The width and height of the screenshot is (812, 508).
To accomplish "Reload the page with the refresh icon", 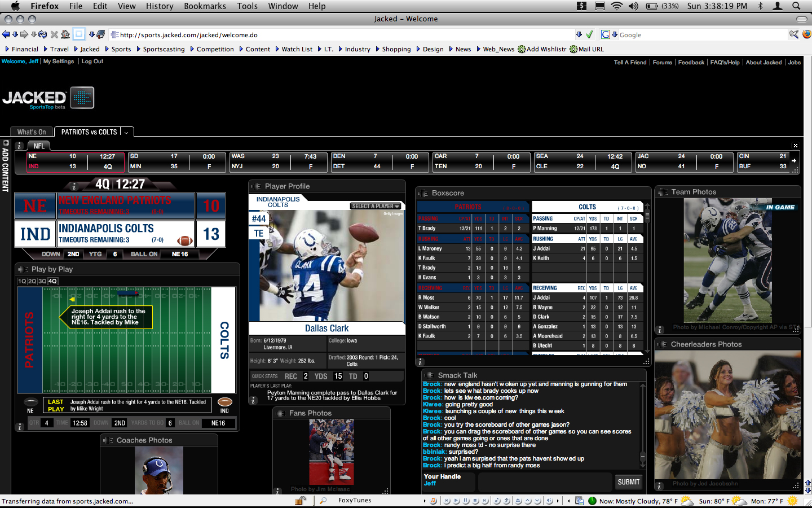I will (43, 34).
